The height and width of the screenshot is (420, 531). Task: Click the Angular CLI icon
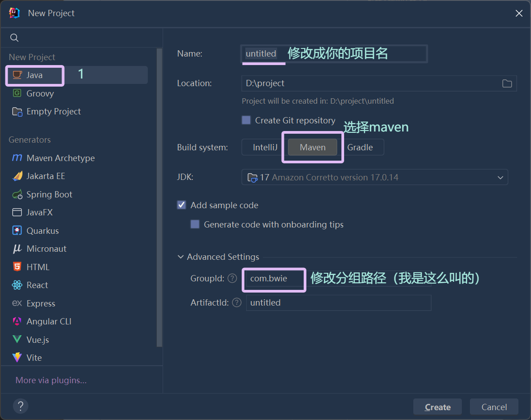[17, 321]
